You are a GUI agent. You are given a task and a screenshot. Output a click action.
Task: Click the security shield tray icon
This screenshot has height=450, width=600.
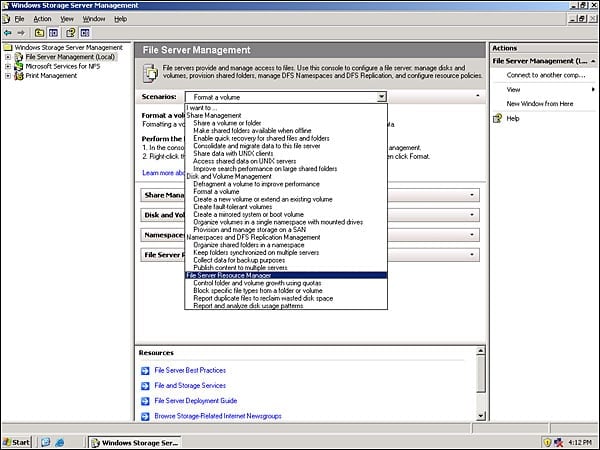tap(547, 443)
